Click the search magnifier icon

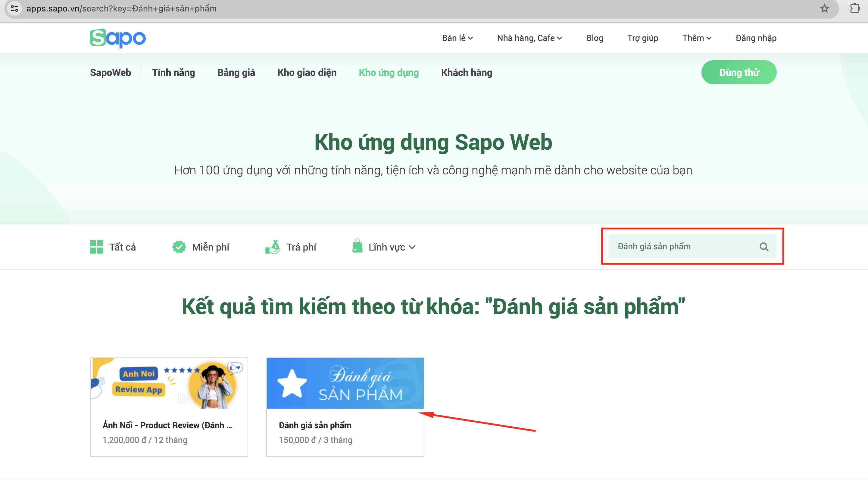pos(764,247)
